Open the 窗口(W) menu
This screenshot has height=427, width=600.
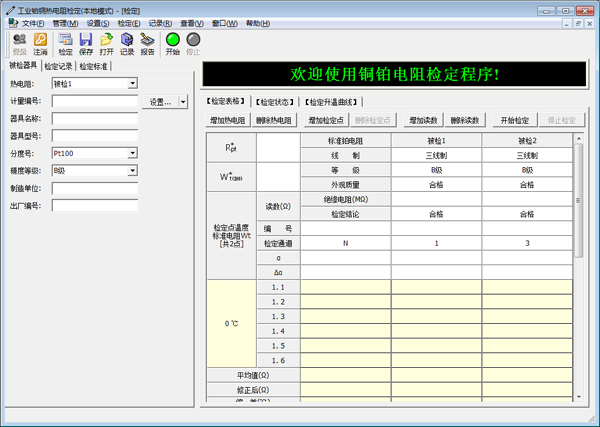click(x=225, y=23)
